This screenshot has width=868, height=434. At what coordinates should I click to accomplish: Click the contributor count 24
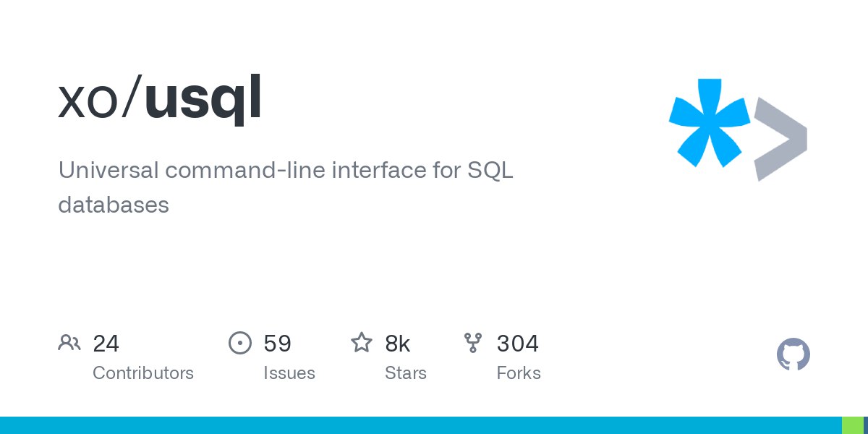(x=106, y=344)
